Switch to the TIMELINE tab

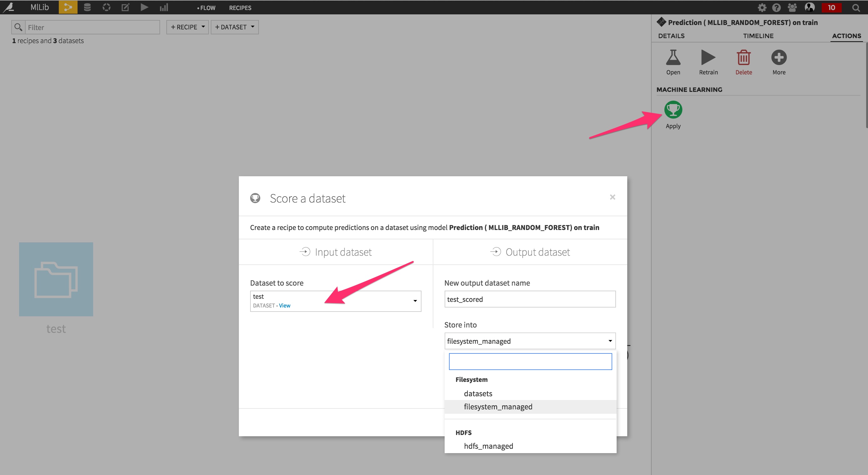pos(758,36)
